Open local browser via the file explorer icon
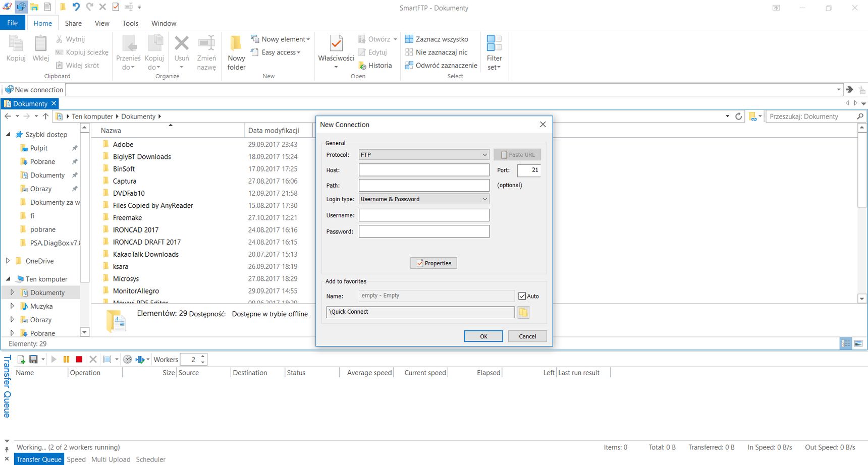The height and width of the screenshot is (465, 868). pyautogui.click(x=34, y=7)
